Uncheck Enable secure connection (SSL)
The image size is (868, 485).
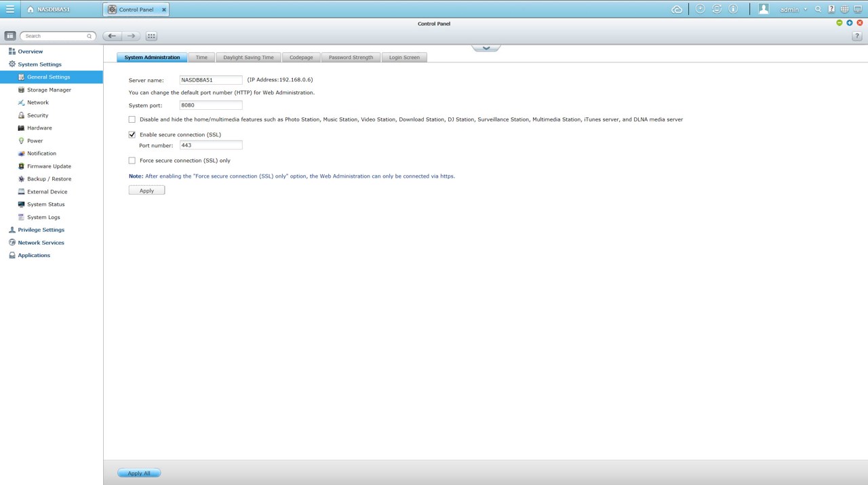[x=132, y=134]
